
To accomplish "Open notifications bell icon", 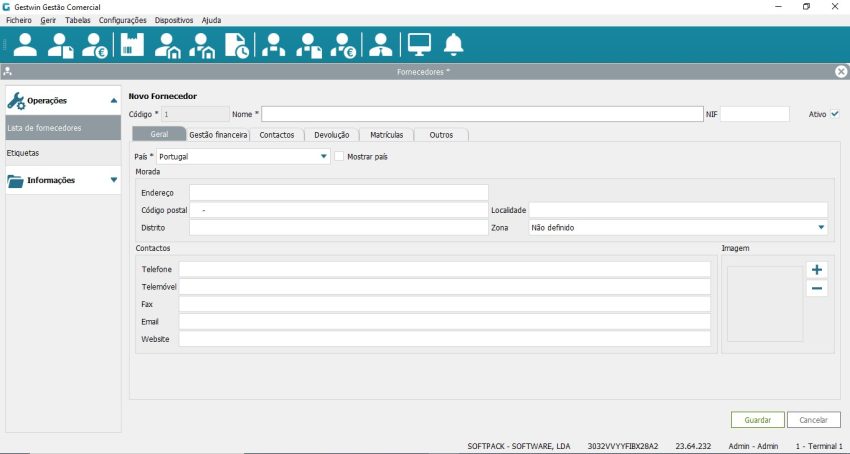I will [x=454, y=45].
